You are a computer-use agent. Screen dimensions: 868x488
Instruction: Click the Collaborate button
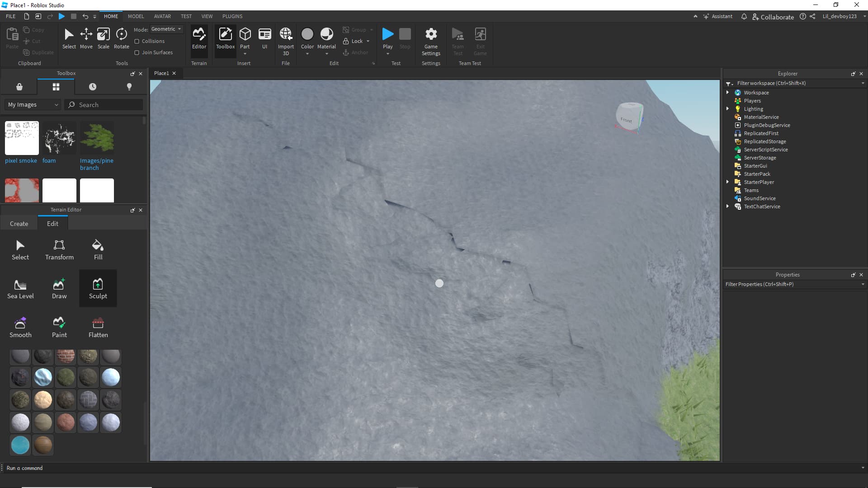click(773, 17)
